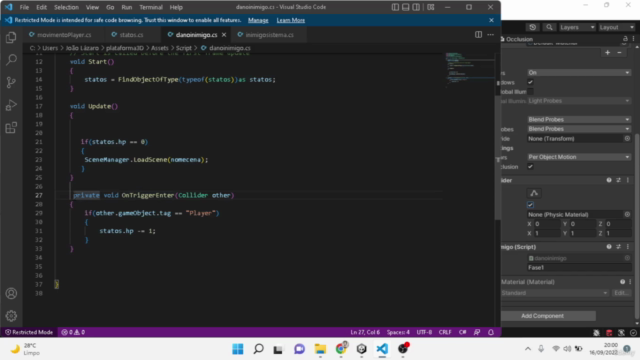This screenshot has height=360, width=640.
Task: Open the second Blend Probes dropdown
Action: click(x=578, y=129)
